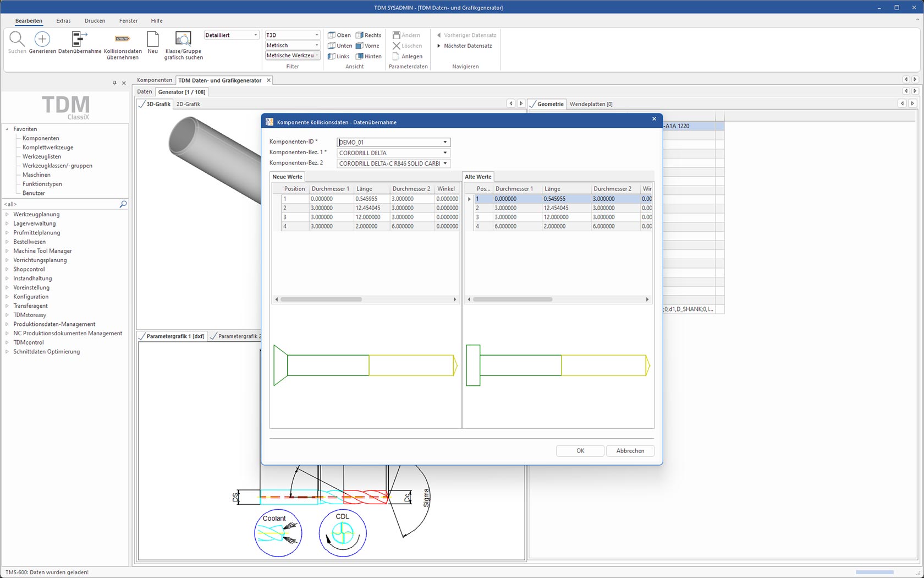Open the Extras menu
Screen dimensions: 924x578
63,21
